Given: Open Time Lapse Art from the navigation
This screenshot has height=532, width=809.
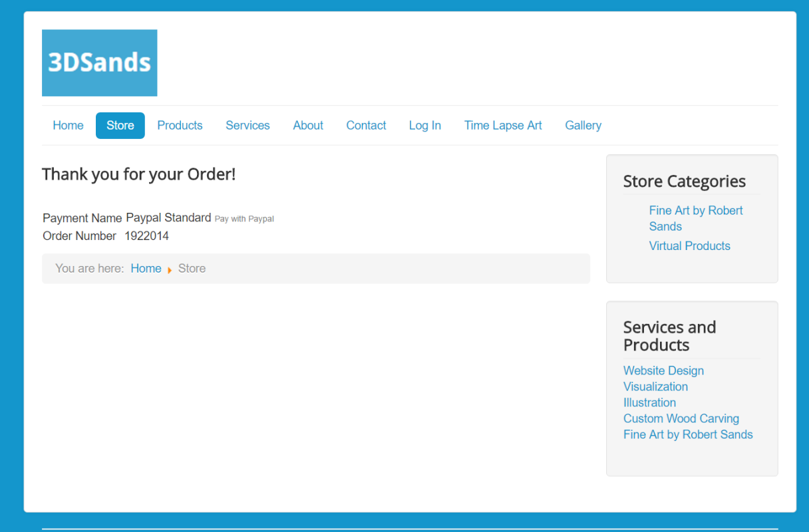Looking at the screenshot, I should pyautogui.click(x=503, y=125).
